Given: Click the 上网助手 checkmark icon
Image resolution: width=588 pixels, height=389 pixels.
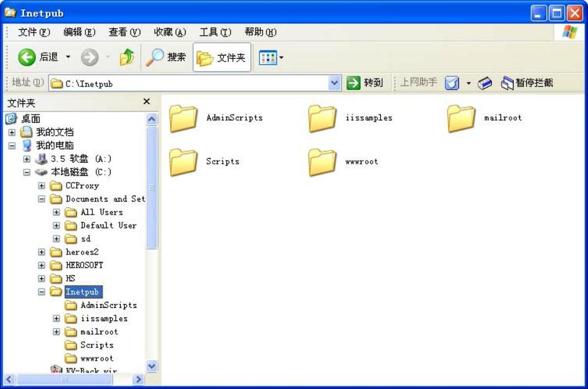Looking at the screenshot, I should 451,83.
